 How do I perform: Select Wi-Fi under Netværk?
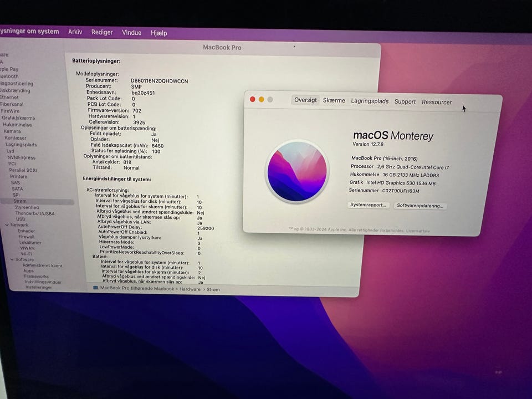(26, 254)
